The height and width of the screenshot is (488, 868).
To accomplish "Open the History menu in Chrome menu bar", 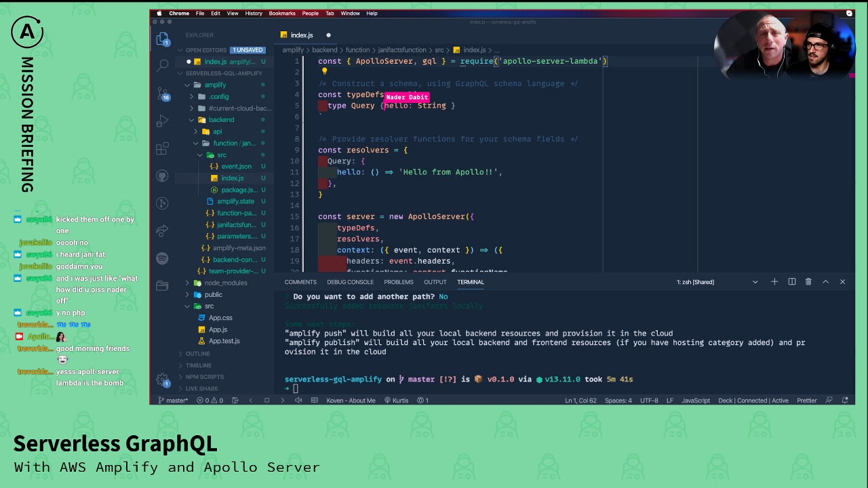I will click(254, 13).
